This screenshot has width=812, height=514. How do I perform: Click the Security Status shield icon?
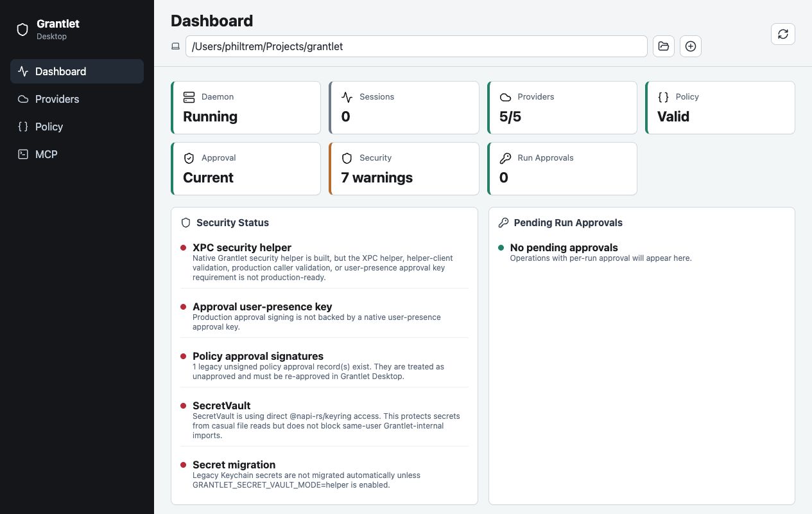click(x=186, y=223)
